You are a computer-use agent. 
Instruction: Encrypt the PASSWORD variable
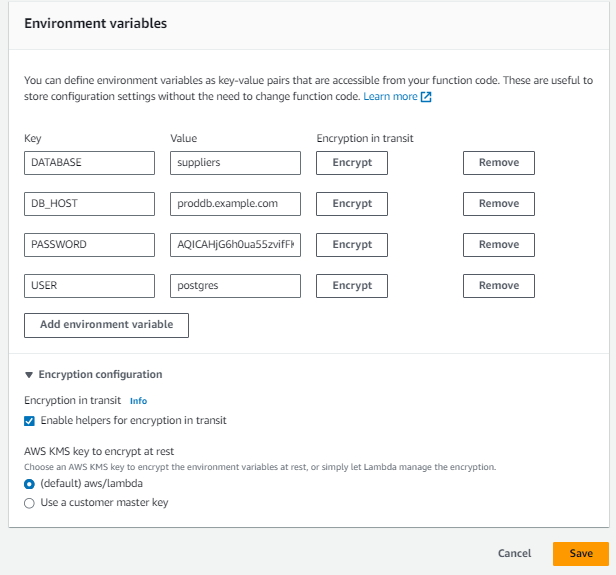point(352,245)
